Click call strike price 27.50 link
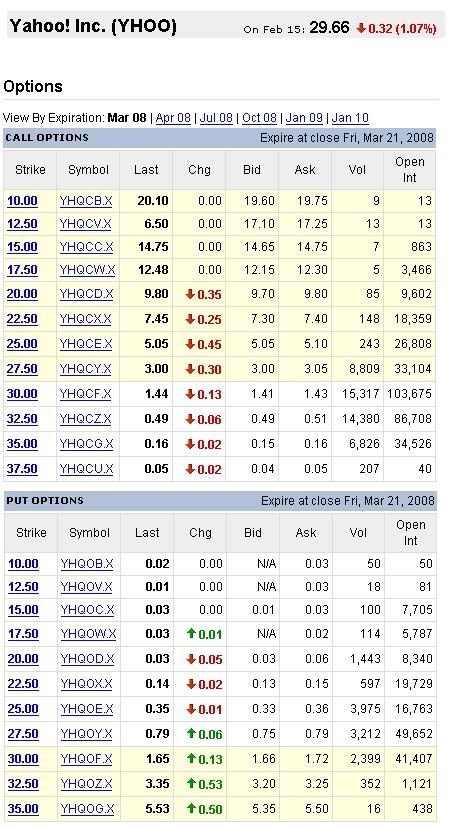The image size is (453, 829). point(22,369)
